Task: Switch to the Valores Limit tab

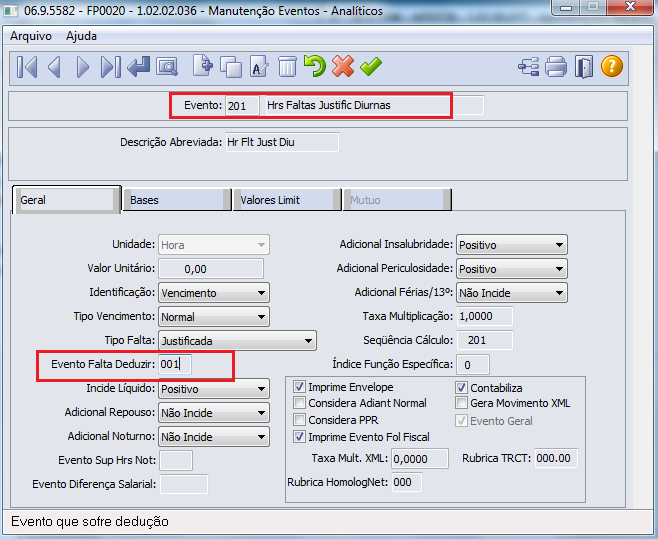Action: (287, 200)
